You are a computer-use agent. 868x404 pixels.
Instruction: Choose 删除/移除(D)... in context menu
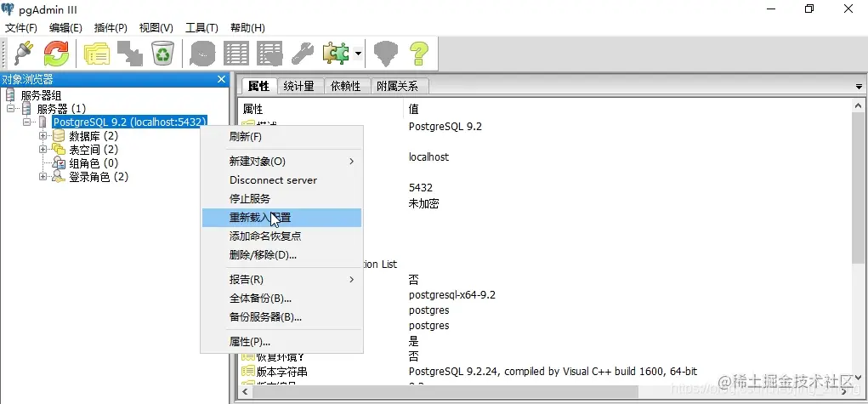tap(281, 255)
